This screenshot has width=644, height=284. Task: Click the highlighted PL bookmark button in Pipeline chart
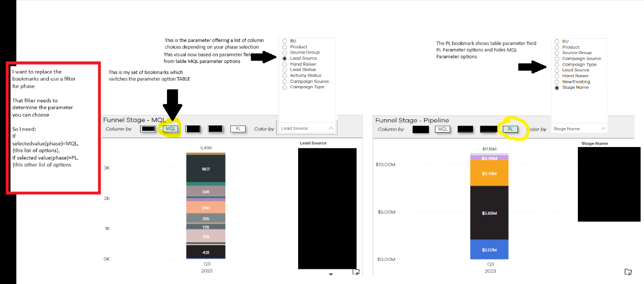click(x=510, y=129)
